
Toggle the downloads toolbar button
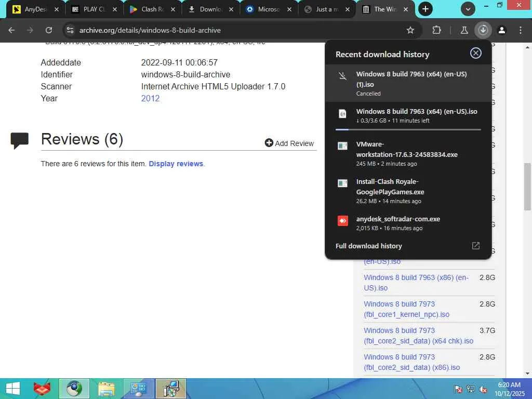(x=483, y=30)
